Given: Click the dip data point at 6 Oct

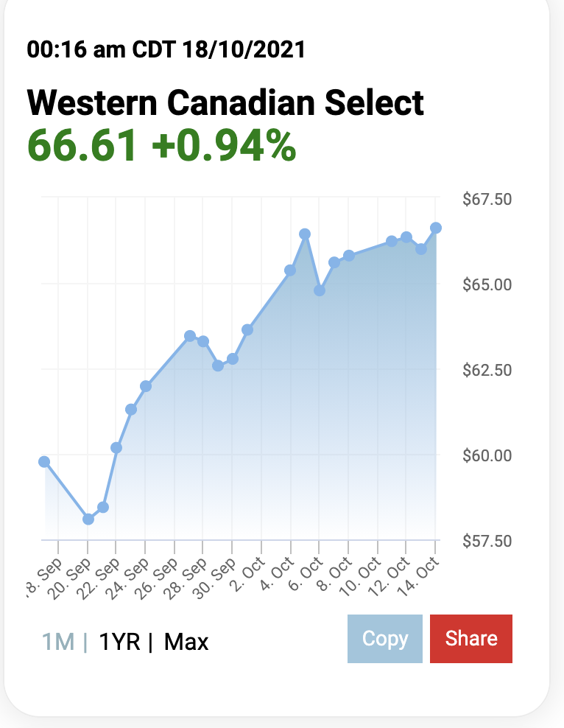Looking at the screenshot, I should coord(319,290).
